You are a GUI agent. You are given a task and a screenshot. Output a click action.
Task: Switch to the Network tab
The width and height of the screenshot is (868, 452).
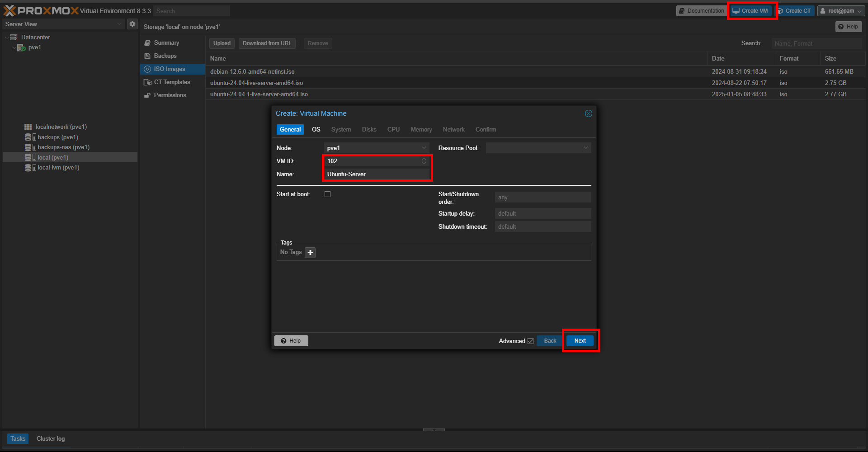pyautogui.click(x=453, y=130)
